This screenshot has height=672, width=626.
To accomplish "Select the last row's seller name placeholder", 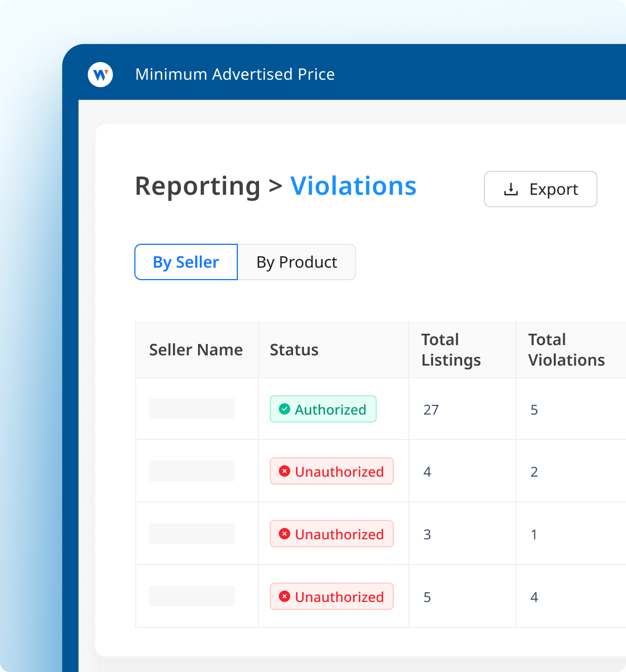I will tap(192, 596).
